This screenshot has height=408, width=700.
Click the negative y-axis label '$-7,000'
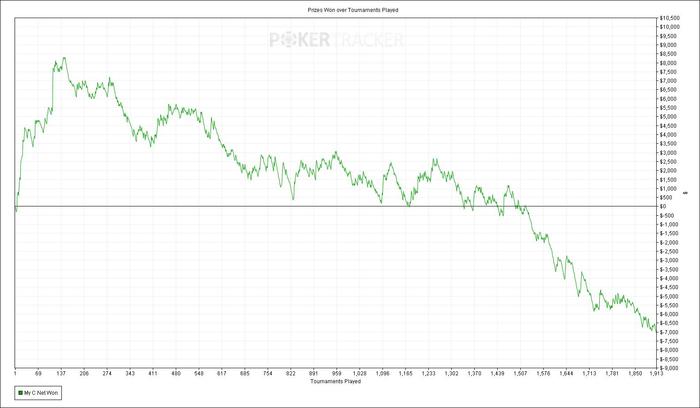pos(669,332)
